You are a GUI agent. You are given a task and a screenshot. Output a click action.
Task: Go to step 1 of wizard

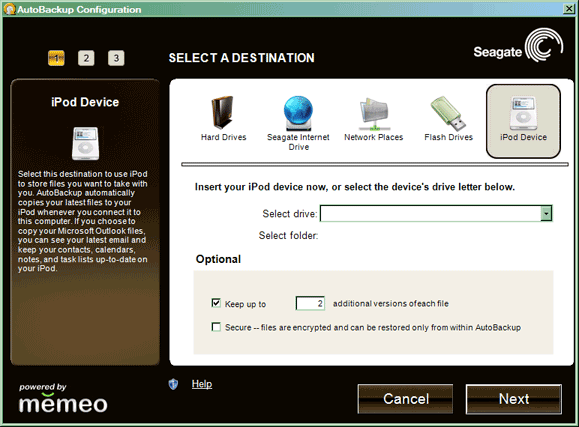pos(56,58)
